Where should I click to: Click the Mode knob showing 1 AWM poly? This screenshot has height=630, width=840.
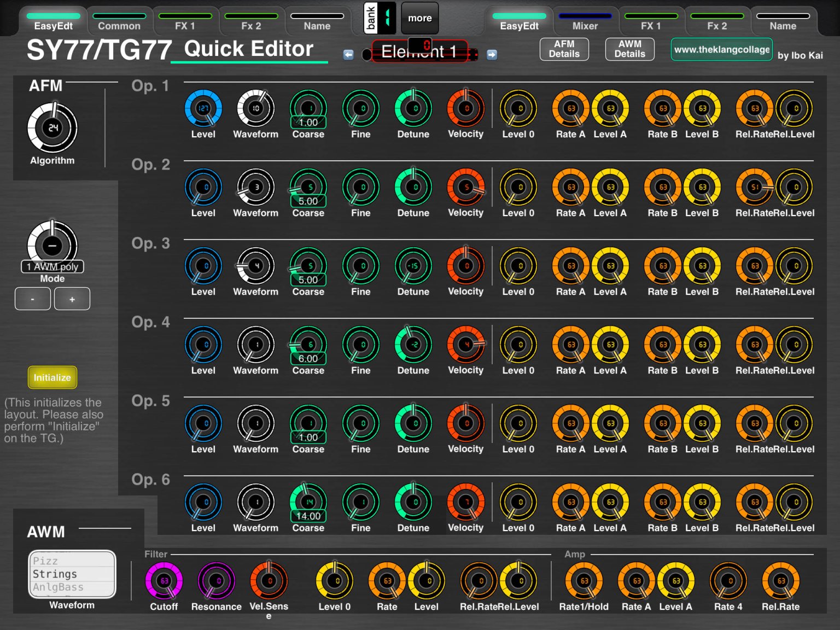coord(52,245)
